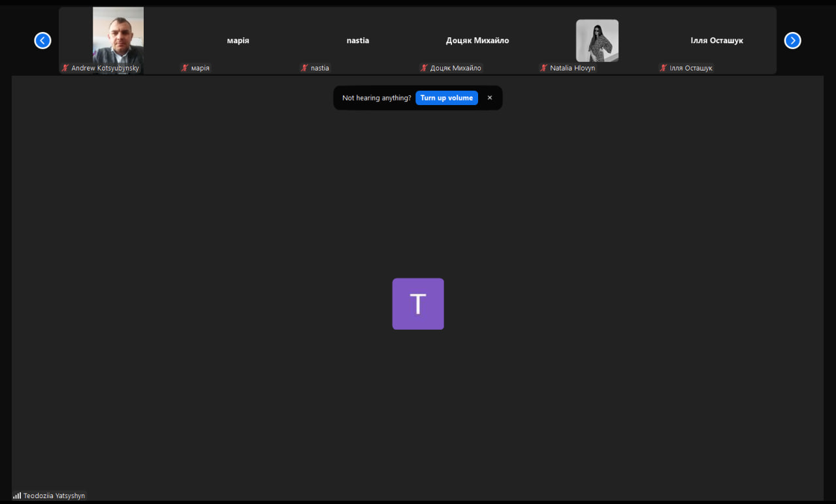The height and width of the screenshot is (504, 836).
Task: Select Andrew Kotsyubynsky's video thumbnail
Action: [118, 36]
